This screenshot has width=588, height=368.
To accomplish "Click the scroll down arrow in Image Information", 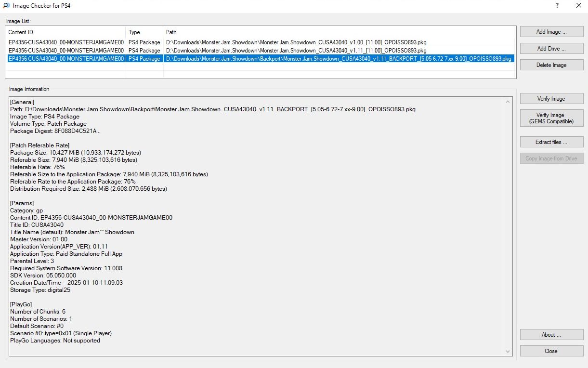I will [x=508, y=352].
